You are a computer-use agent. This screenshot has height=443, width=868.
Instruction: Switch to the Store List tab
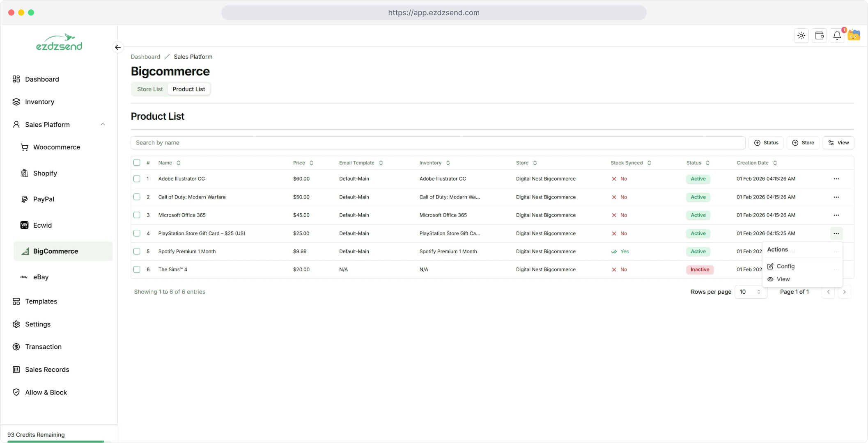[x=150, y=89]
